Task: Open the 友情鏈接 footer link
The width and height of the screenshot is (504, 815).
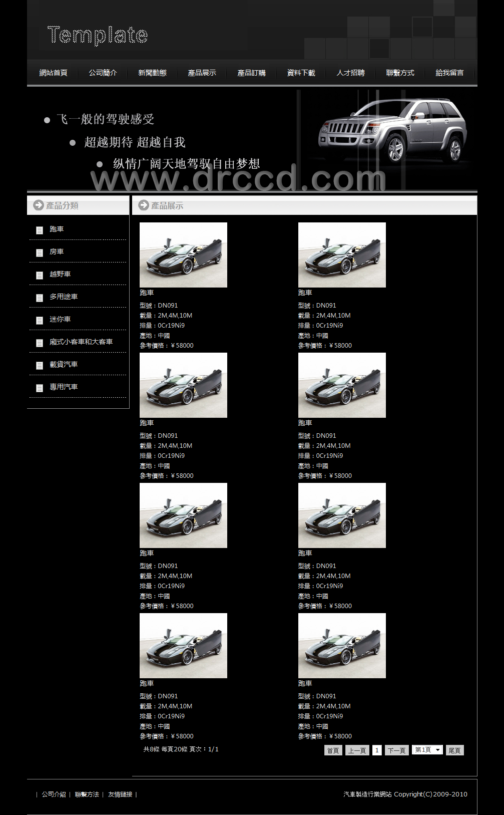Action: pos(120,794)
